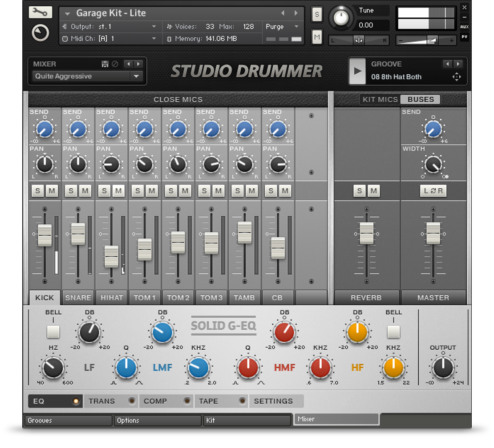Viewport: 494px width, 448px height.
Task: Click the HF DB orange knob
Action: (x=357, y=332)
